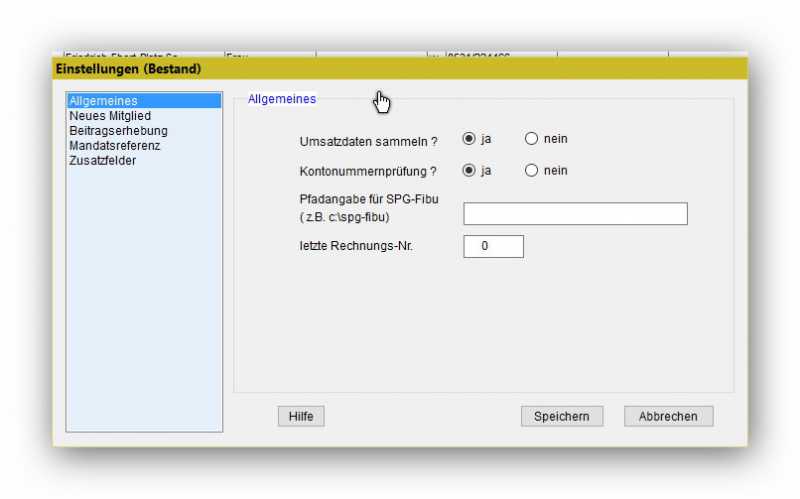Save settings with the Speichern button
The width and height of the screenshot is (800, 499).
561,416
